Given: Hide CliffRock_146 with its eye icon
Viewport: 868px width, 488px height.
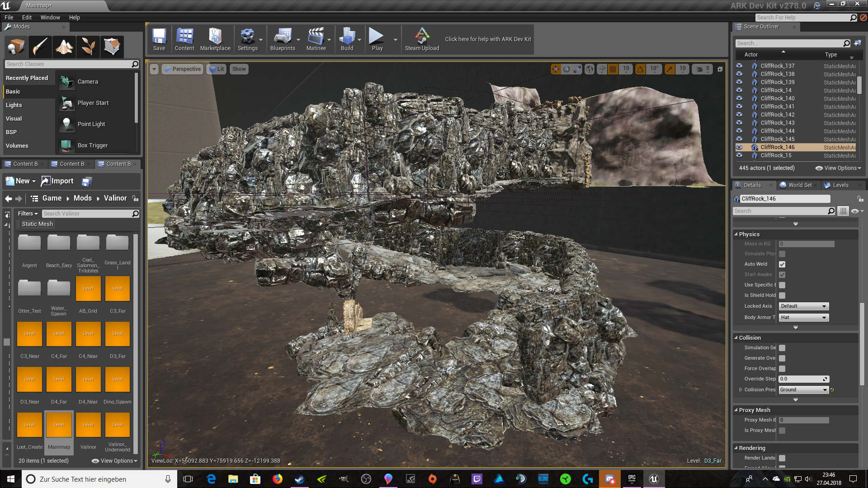Looking at the screenshot, I should [739, 147].
